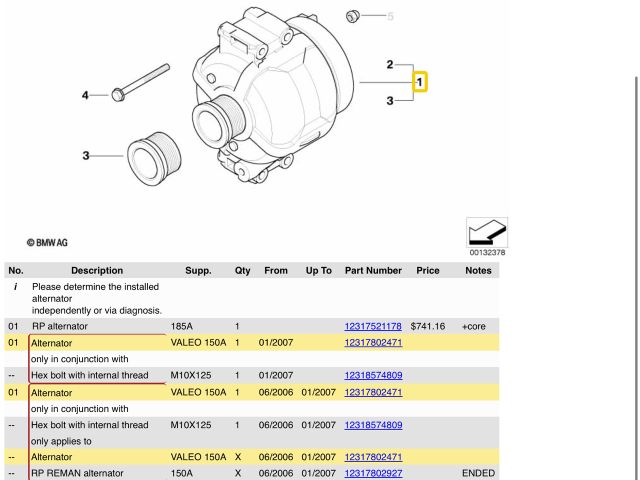The image size is (640, 480).
Task: Click the Part Number column header
Action: tap(372, 270)
